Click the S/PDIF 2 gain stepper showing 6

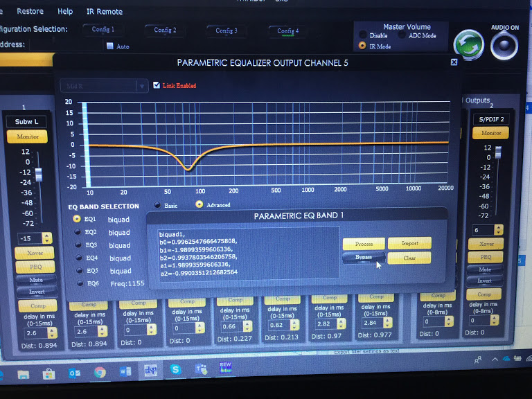click(x=499, y=230)
